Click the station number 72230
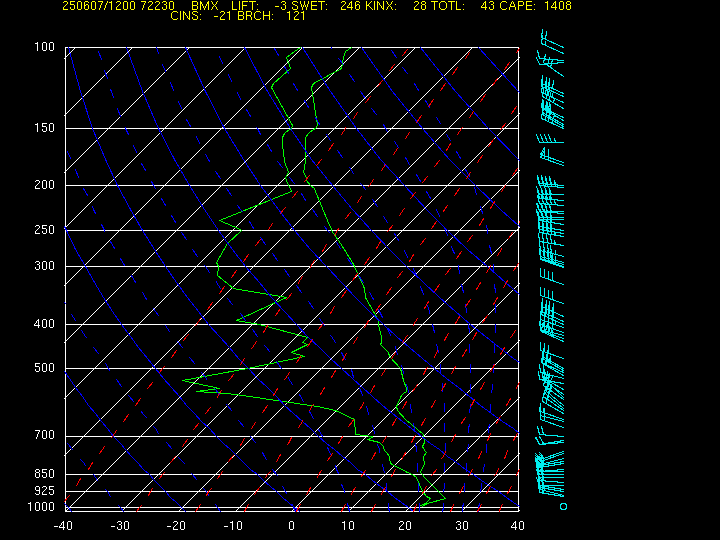The image size is (720, 540). [x=155, y=6]
